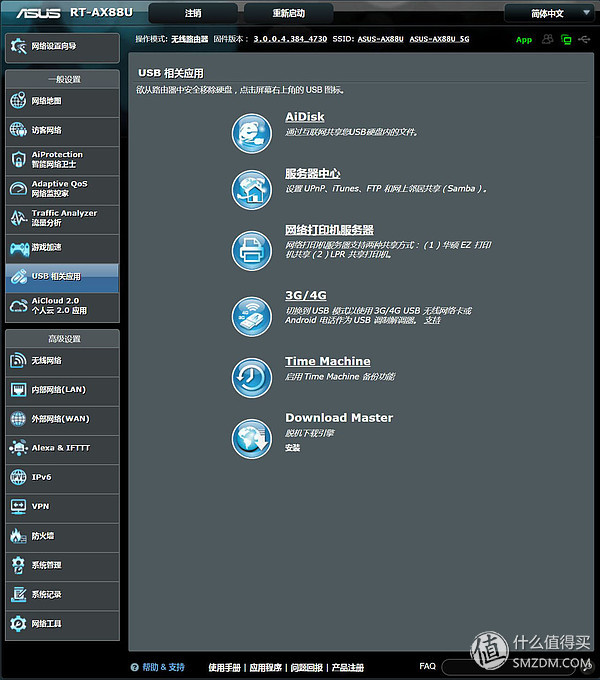Click 安装 under Download Master

pos(293,448)
